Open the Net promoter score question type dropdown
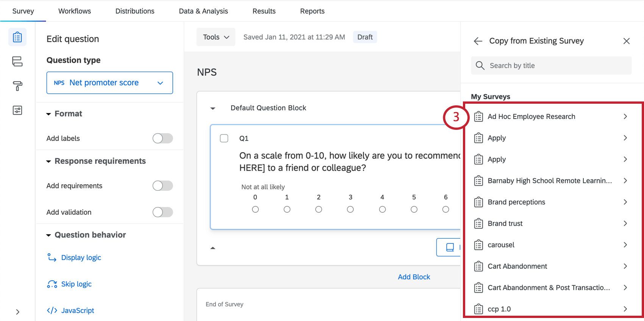The width and height of the screenshot is (644, 321). point(109,83)
